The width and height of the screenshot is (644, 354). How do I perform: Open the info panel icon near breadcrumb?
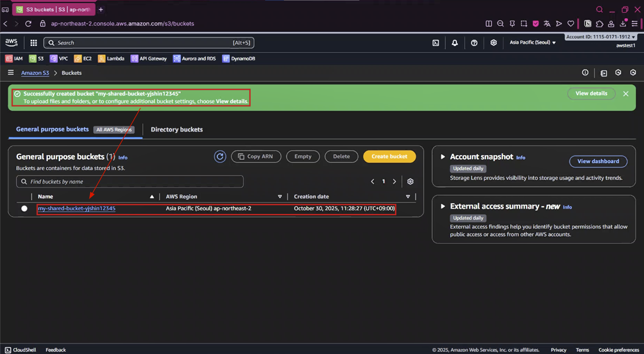(585, 73)
